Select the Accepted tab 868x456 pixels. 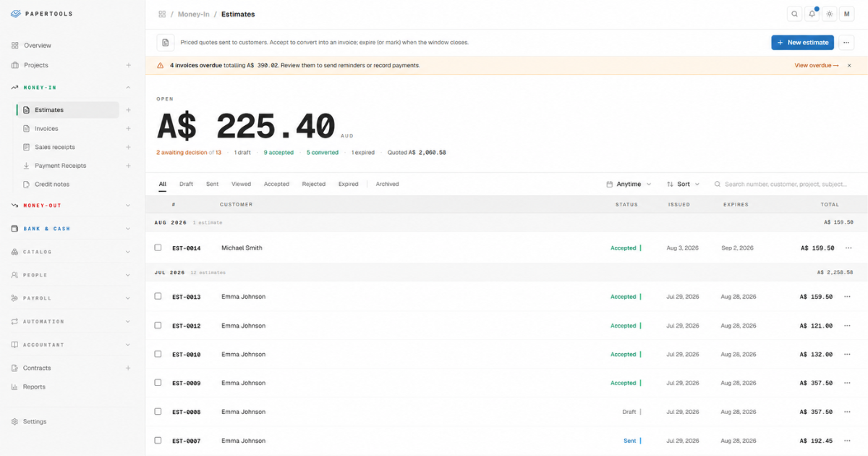click(276, 184)
